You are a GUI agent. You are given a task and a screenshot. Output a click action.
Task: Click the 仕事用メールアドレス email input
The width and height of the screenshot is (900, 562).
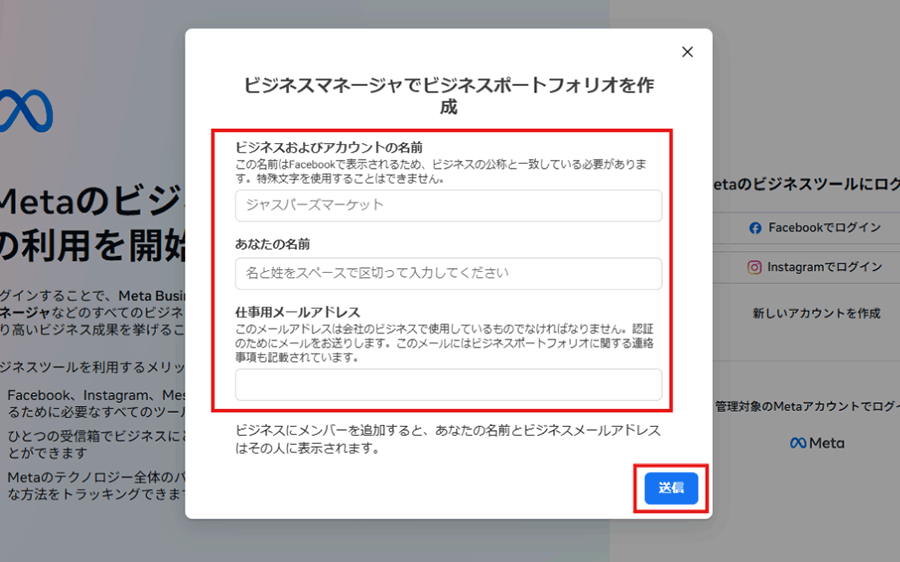pos(448,385)
